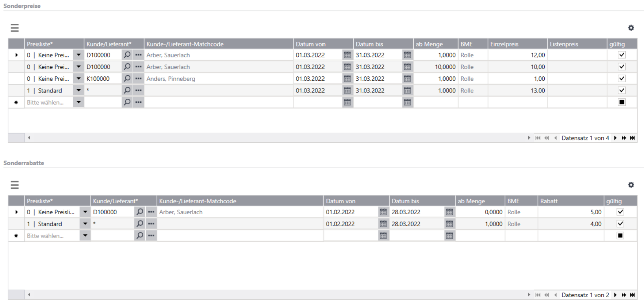The height and width of the screenshot is (302, 644).
Task: Go to the last record in Sonderpreise navigator
Action: [x=633, y=138]
